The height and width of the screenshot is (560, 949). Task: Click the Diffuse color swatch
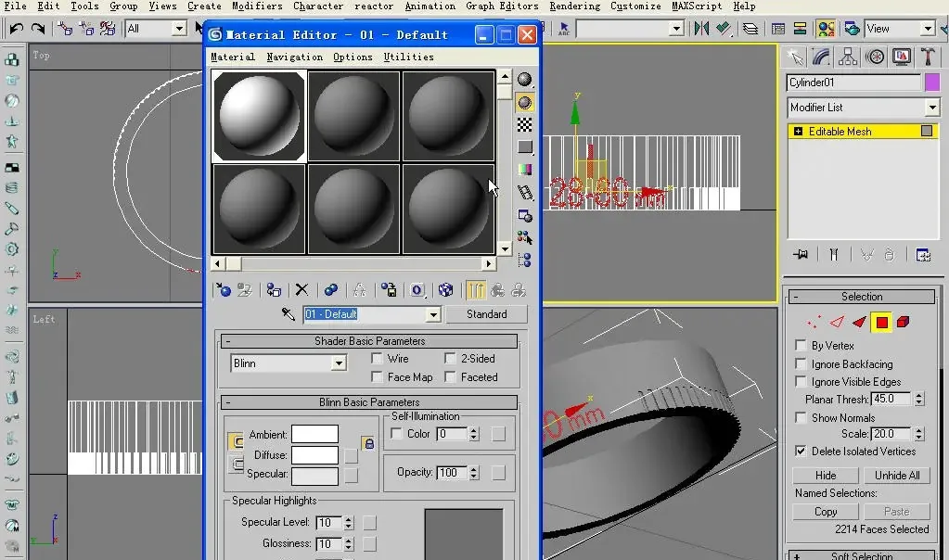[x=314, y=455]
